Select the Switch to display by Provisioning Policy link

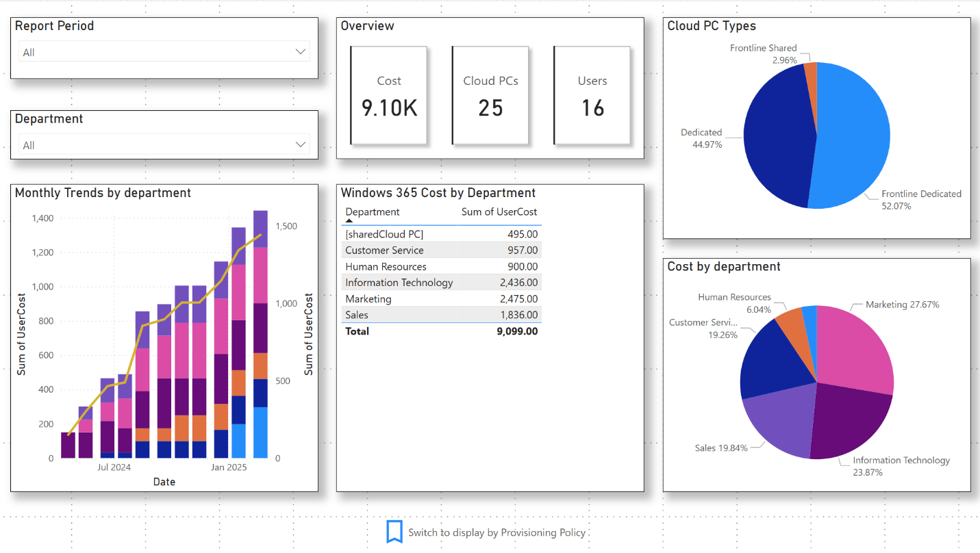(x=496, y=532)
